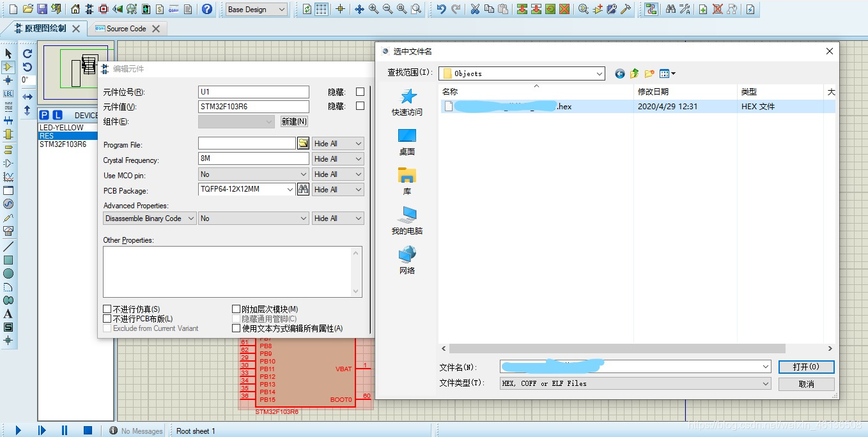Click the Search binoculars toolbar icon
Screen dimensions: 868x437
click(670, 9)
